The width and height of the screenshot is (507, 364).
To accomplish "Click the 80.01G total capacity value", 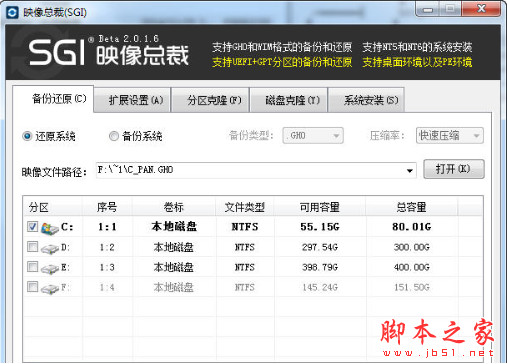I will [412, 227].
